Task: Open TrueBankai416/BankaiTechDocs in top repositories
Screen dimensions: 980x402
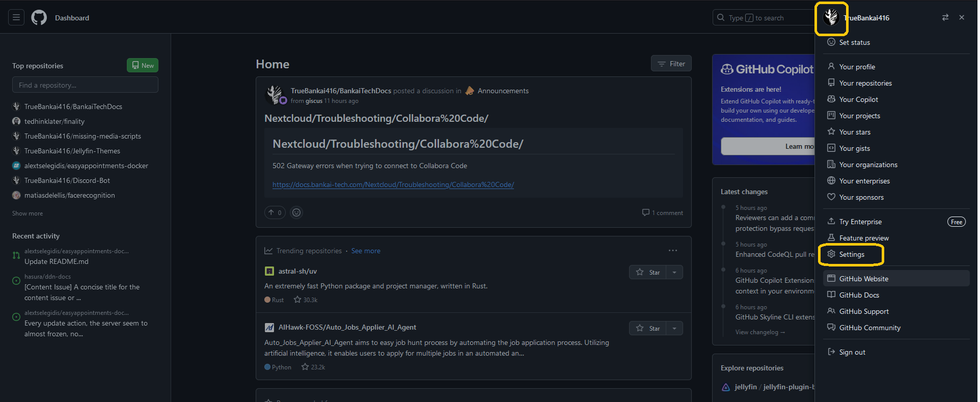Action: coord(73,106)
